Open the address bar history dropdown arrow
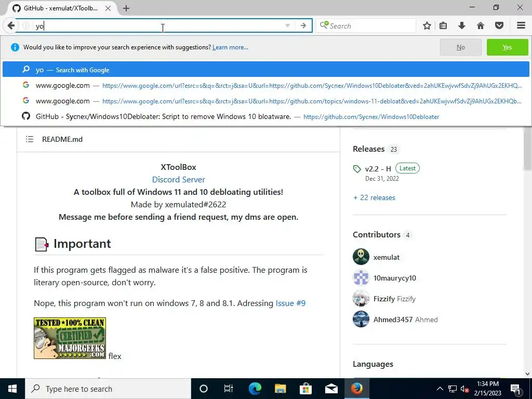532x399 pixels. [x=287, y=25]
